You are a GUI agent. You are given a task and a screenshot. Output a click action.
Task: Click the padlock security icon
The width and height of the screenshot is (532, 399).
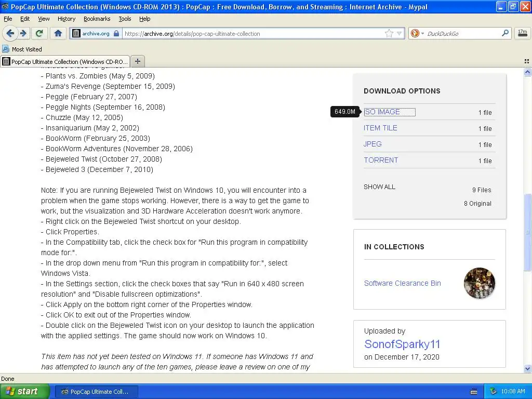pos(116,33)
